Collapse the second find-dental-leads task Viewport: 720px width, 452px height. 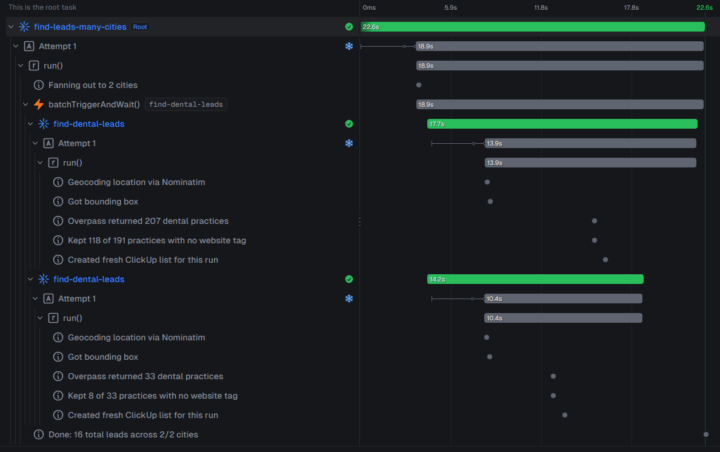(30, 279)
